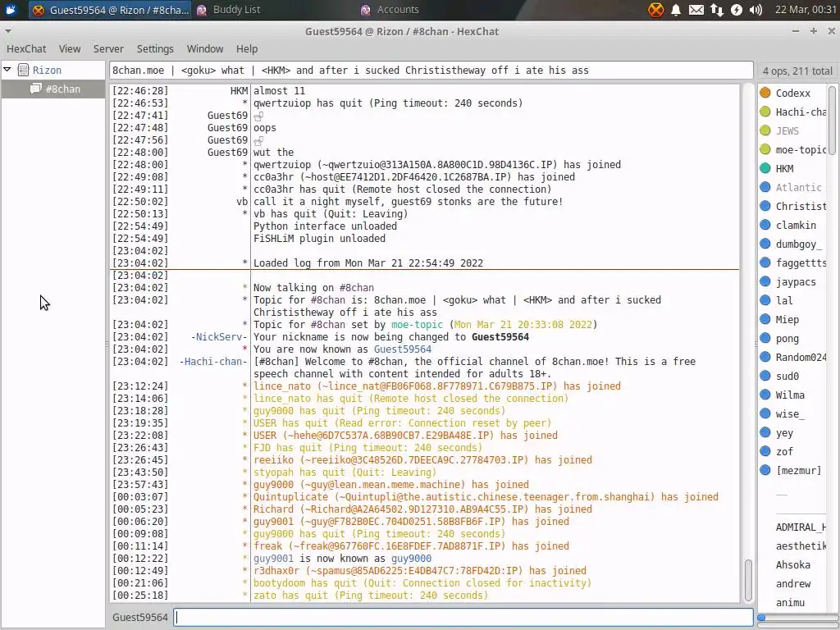Click the Accounts taskbar icon
The width and height of the screenshot is (840, 630).
(366, 10)
